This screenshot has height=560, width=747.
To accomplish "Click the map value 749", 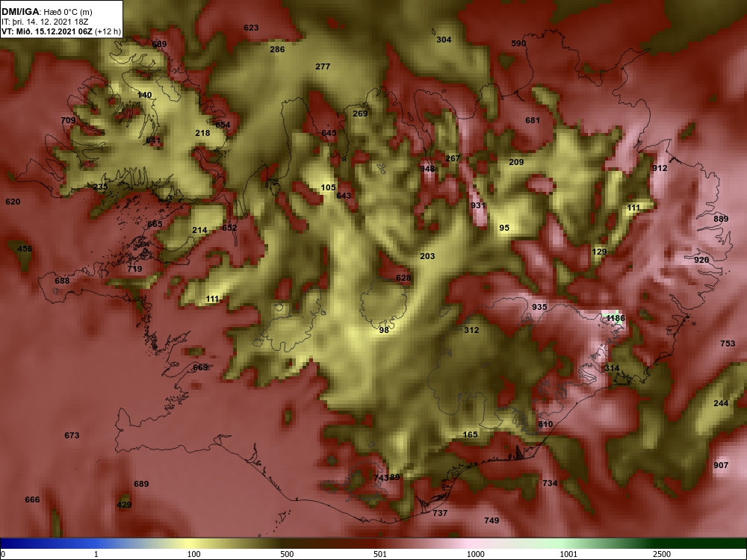I will click(x=492, y=521).
